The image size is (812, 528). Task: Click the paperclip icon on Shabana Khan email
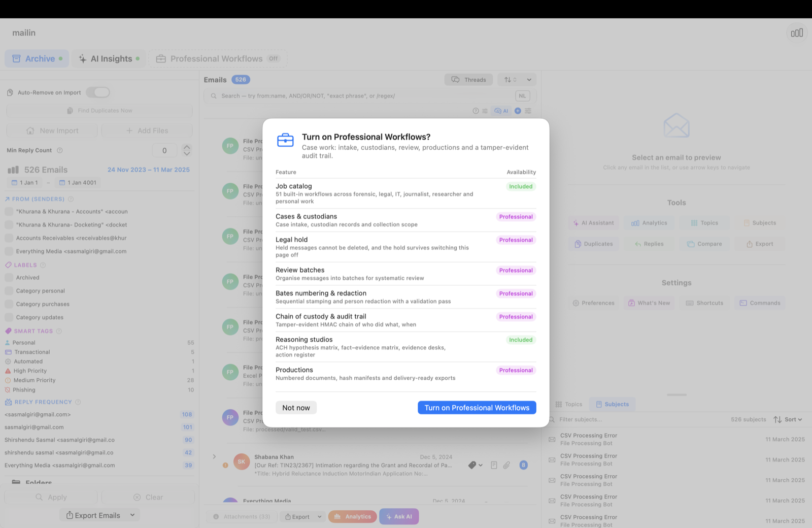(x=506, y=465)
